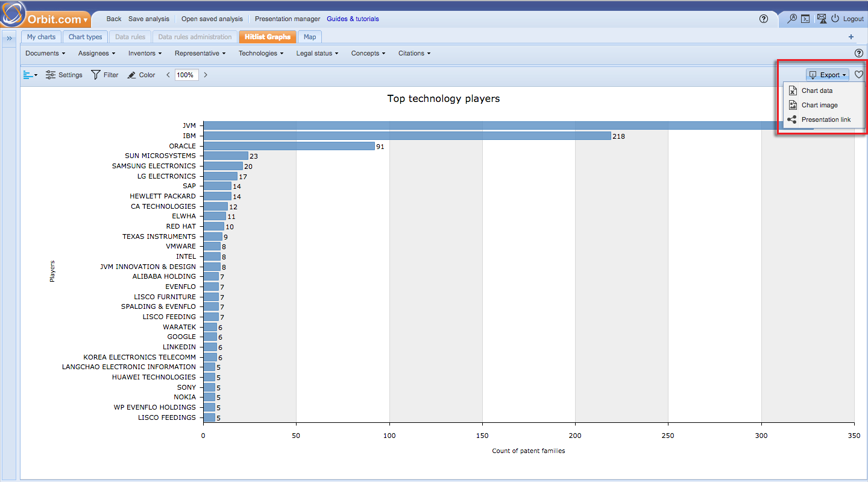Click the SAMSUNG ELECTRONICS label
This screenshot has width=868, height=482.
click(154, 166)
